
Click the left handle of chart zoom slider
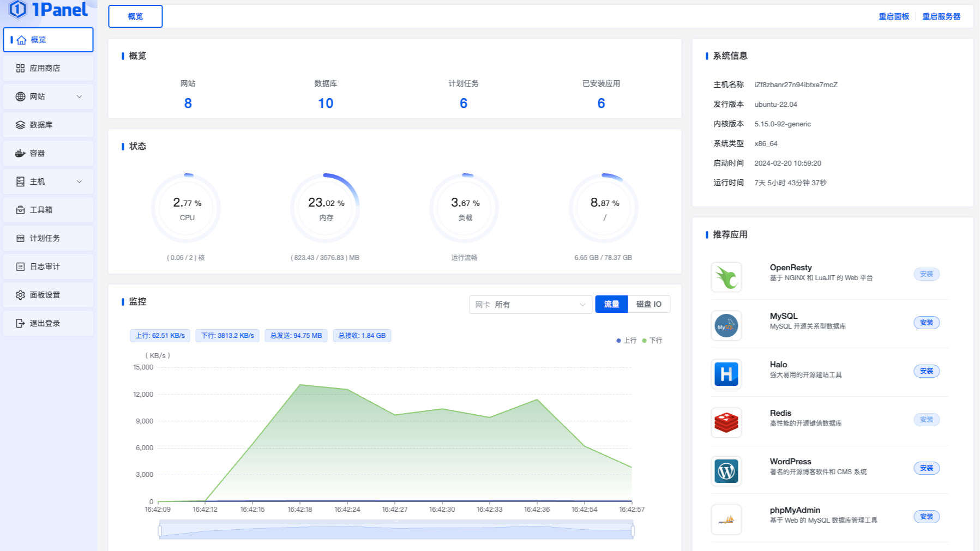160,530
